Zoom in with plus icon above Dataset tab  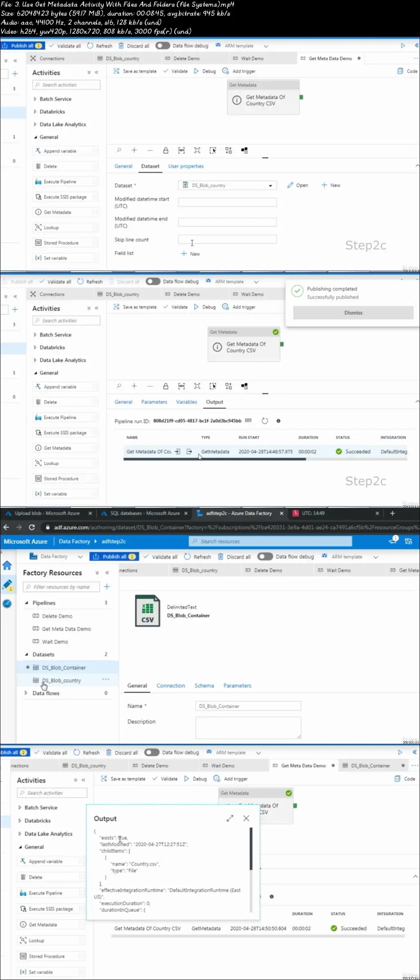[134, 150]
